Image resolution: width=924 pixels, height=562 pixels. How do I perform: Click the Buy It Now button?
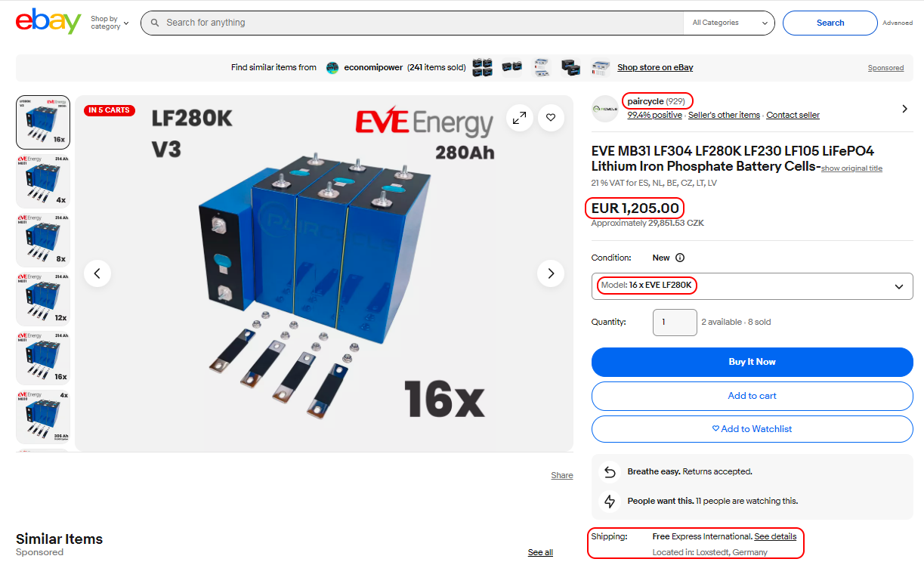point(752,362)
